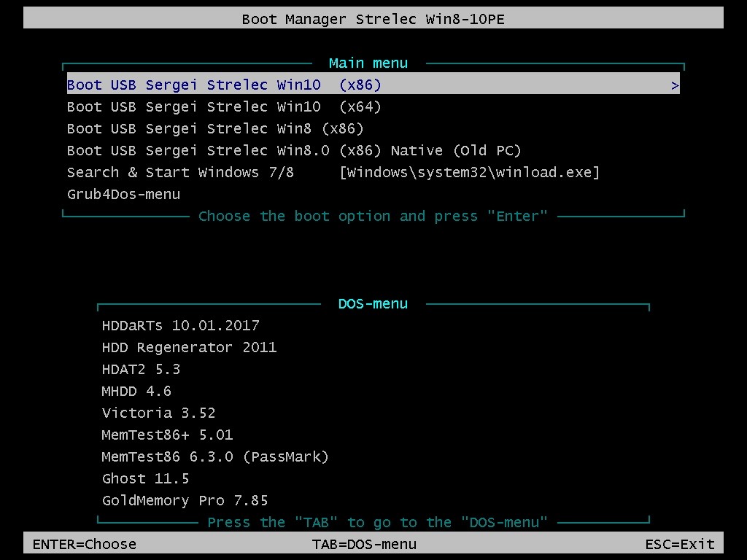Start MemTest86+ 5.01
Viewport: 747px width, 560px height.
point(167,435)
